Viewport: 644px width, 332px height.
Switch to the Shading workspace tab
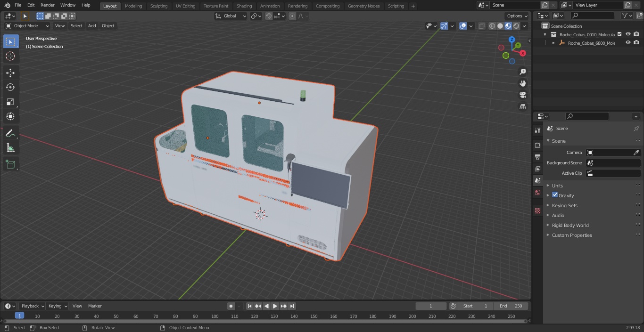[x=244, y=6]
